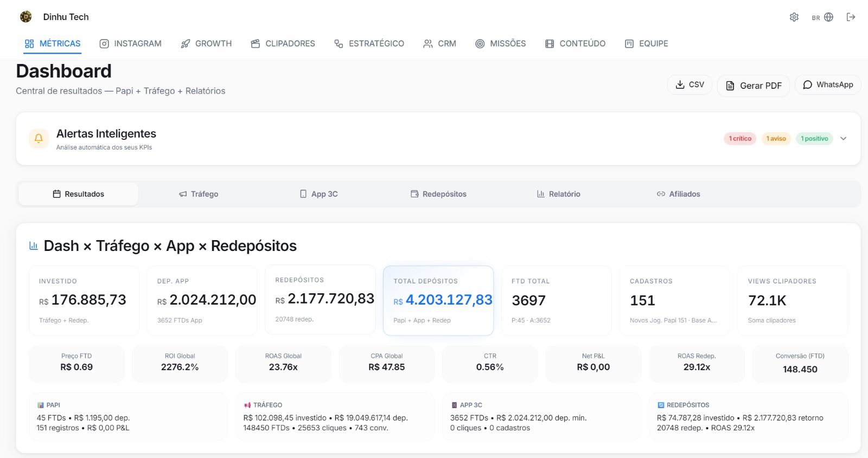Click the BR language globe icon
868x458 pixels.
(x=828, y=17)
